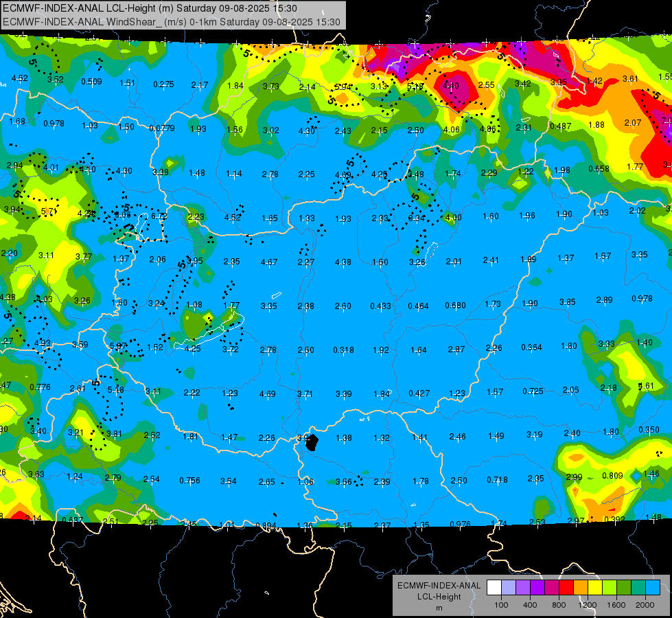This screenshot has width=672, height=618.
Task: Click the legend label 400
Action: pos(530,605)
